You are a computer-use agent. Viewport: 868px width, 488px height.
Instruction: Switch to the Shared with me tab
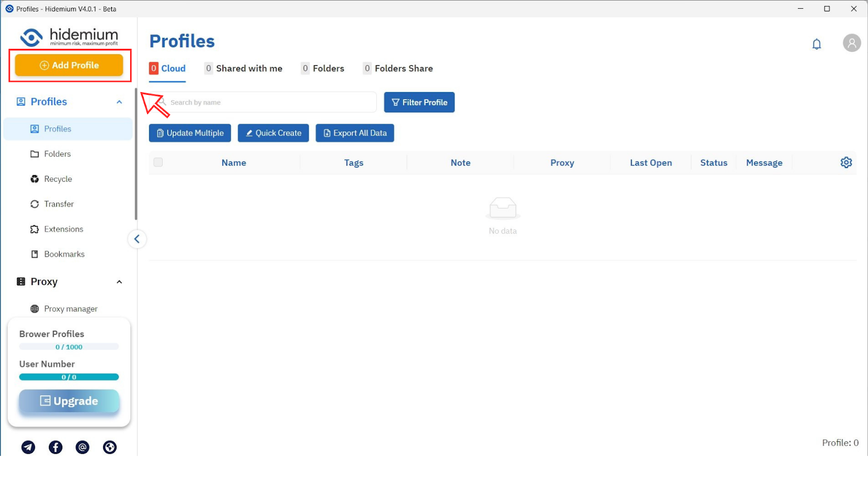[x=244, y=68]
